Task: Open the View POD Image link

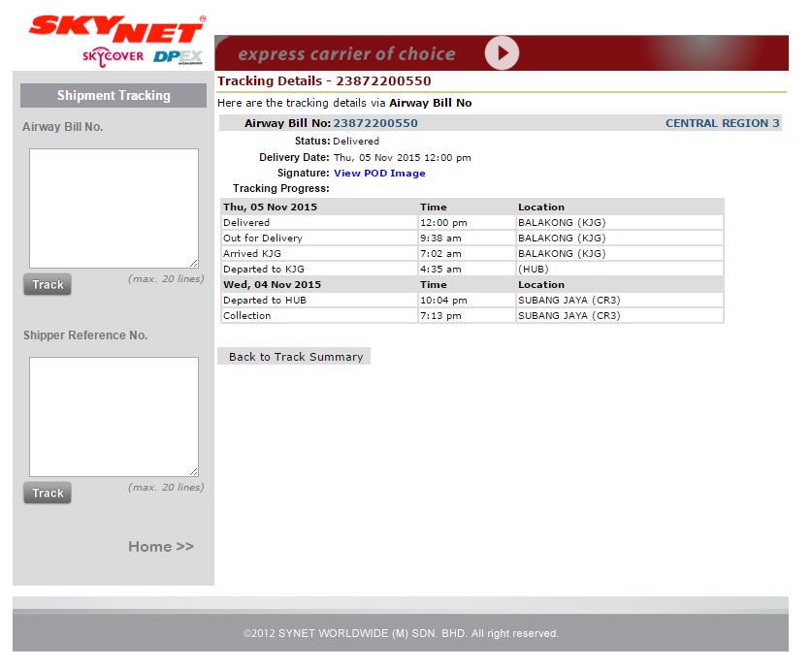Action: tap(379, 174)
